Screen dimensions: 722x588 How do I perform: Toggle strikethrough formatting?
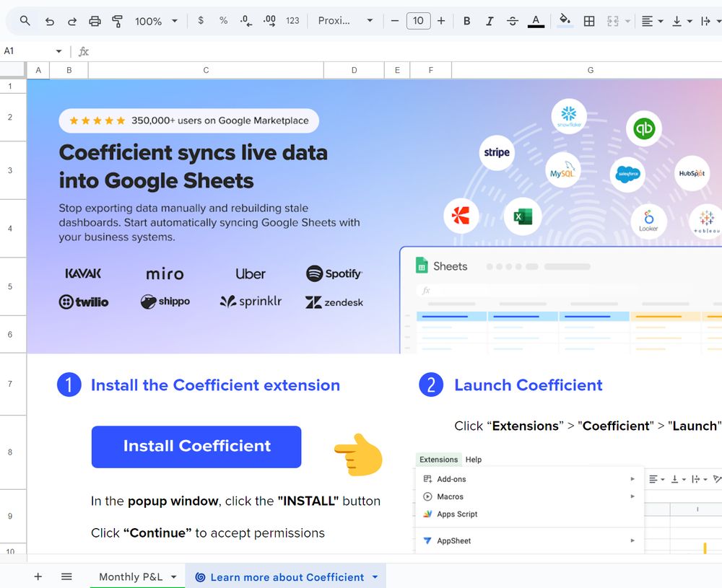[x=513, y=21]
